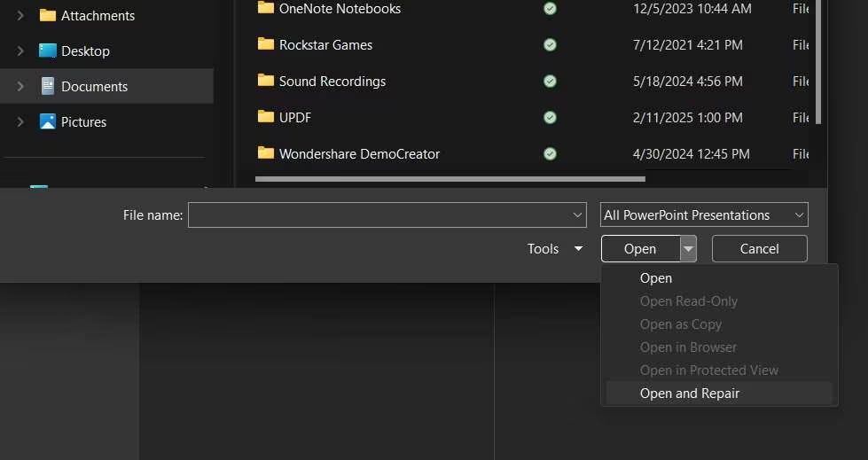
Task: Open the File name history dropdown arrow
Action: (577, 214)
